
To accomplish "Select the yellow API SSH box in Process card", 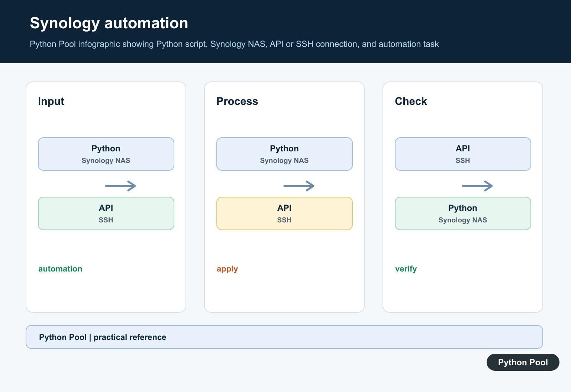I will pos(284,213).
